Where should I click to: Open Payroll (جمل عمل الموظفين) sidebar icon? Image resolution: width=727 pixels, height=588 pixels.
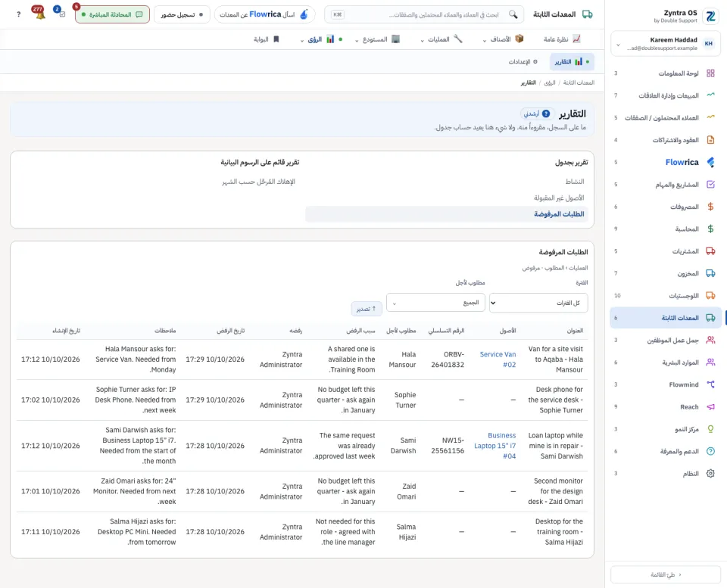pos(710,340)
